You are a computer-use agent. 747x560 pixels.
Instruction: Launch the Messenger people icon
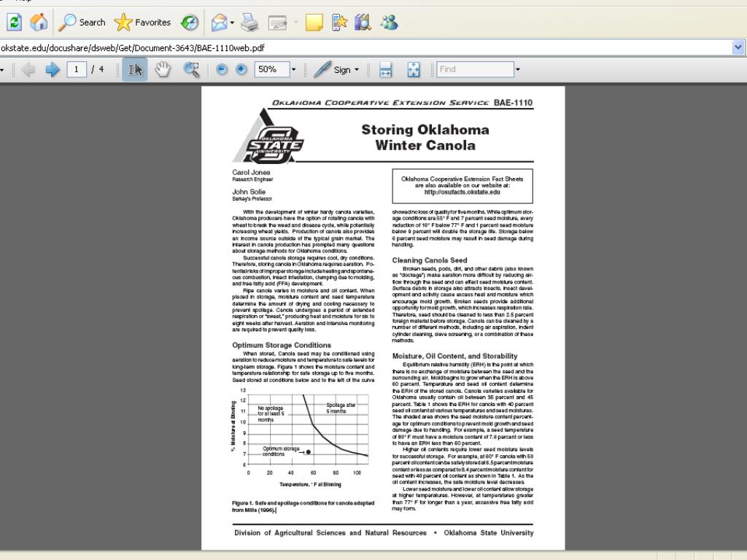tap(389, 22)
